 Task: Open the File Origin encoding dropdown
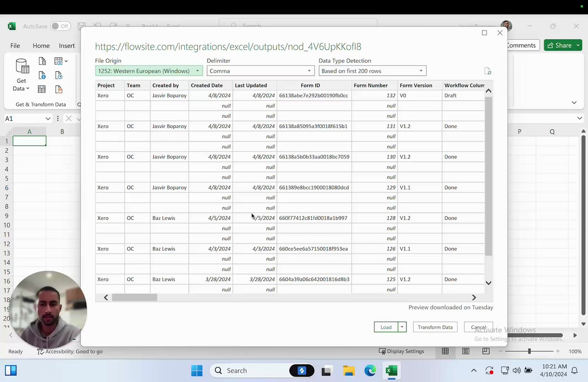(149, 71)
